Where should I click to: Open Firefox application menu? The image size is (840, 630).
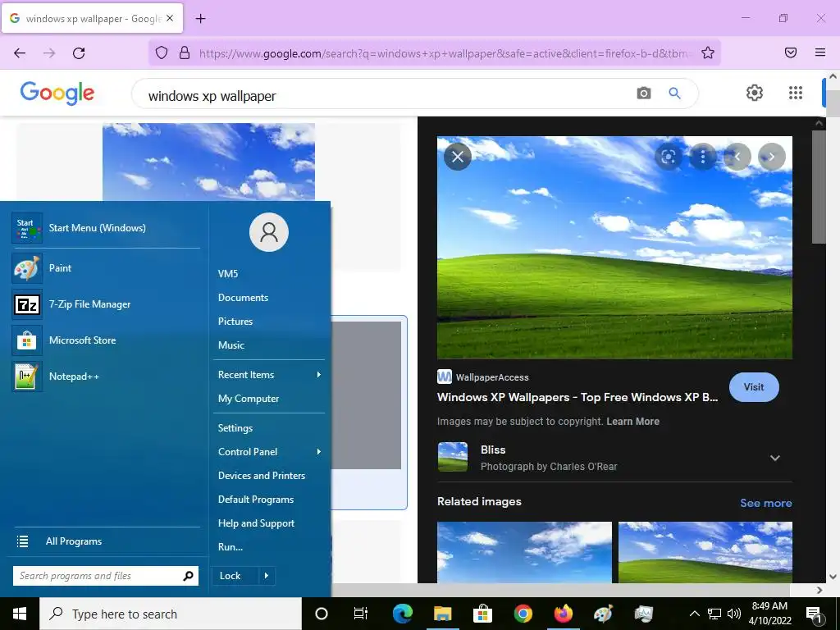819,52
